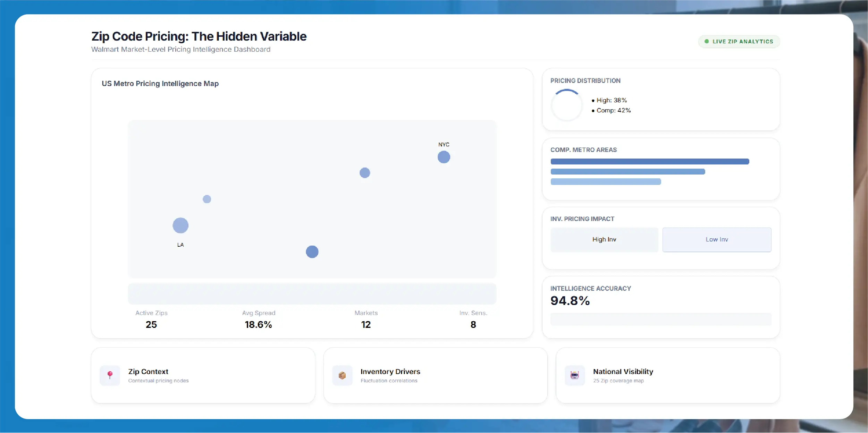Click the National Visibility card icon
The image size is (868, 433).
tap(575, 375)
